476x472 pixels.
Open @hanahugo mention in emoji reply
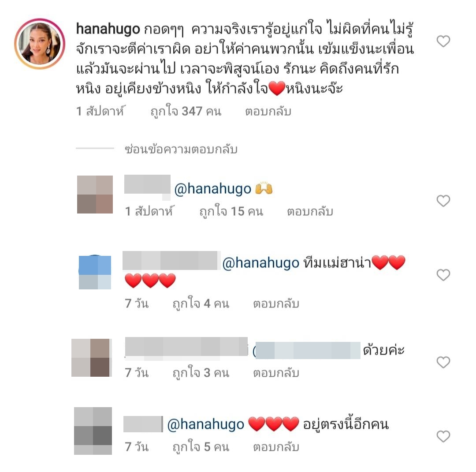tap(213, 189)
